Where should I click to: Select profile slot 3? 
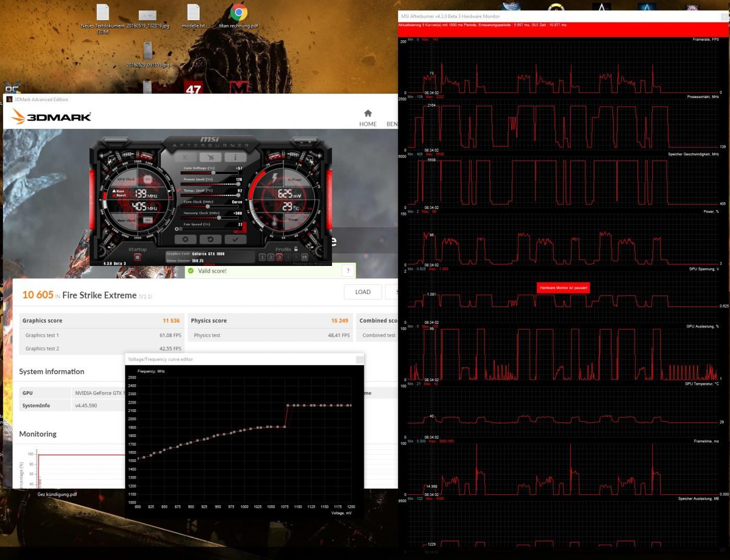[x=279, y=257]
